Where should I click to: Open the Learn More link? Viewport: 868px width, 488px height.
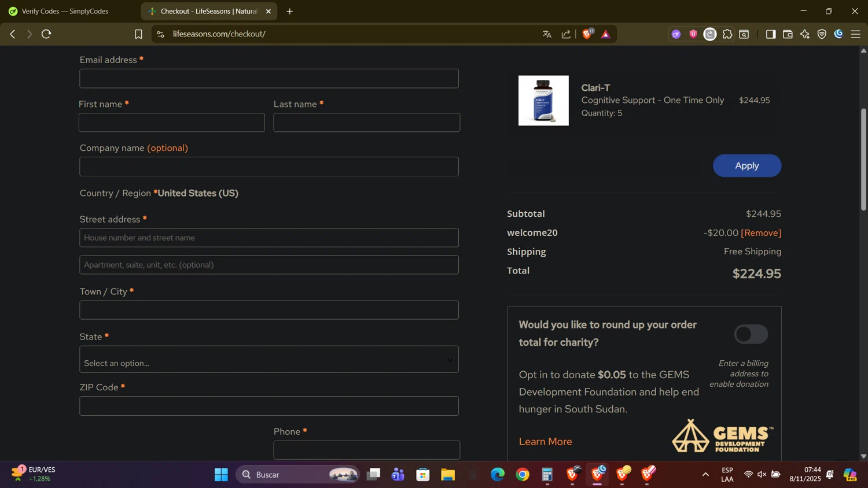[545, 442]
